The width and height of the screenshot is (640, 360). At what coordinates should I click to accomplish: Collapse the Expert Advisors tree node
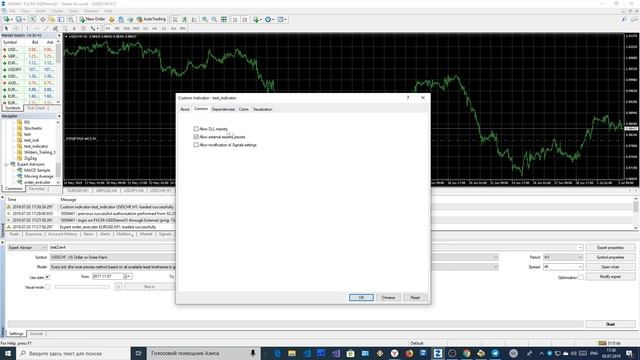coord(6,164)
